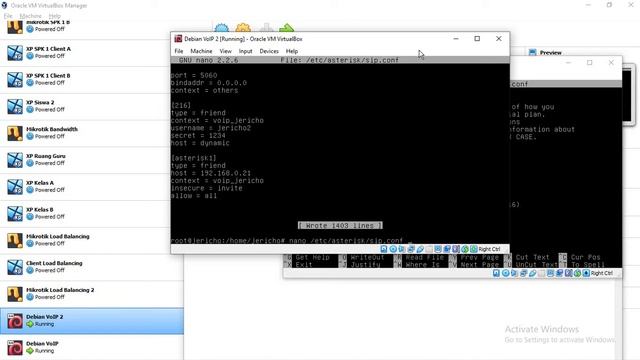This screenshot has width=640, height=360.
Task: Select the XP Siswa 2 machine
Action: pyautogui.click(x=92, y=106)
